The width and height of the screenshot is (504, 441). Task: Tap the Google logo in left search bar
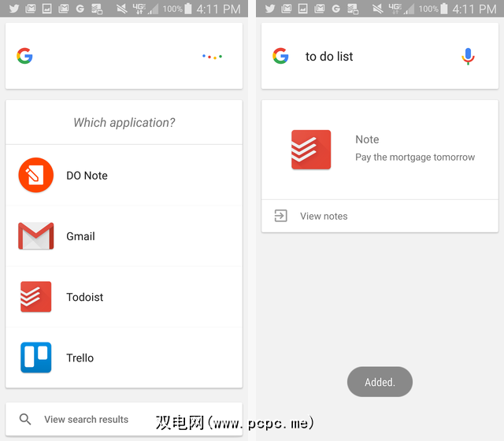point(24,56)
